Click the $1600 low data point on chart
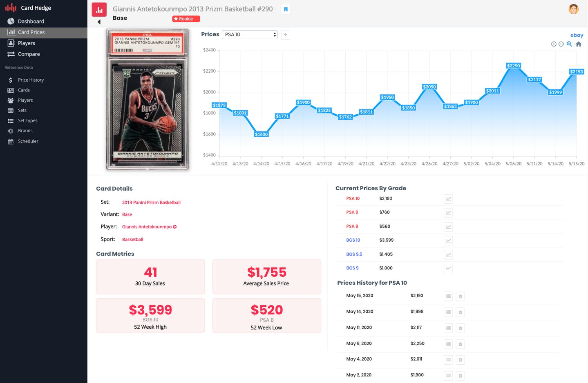 point(261,134)
